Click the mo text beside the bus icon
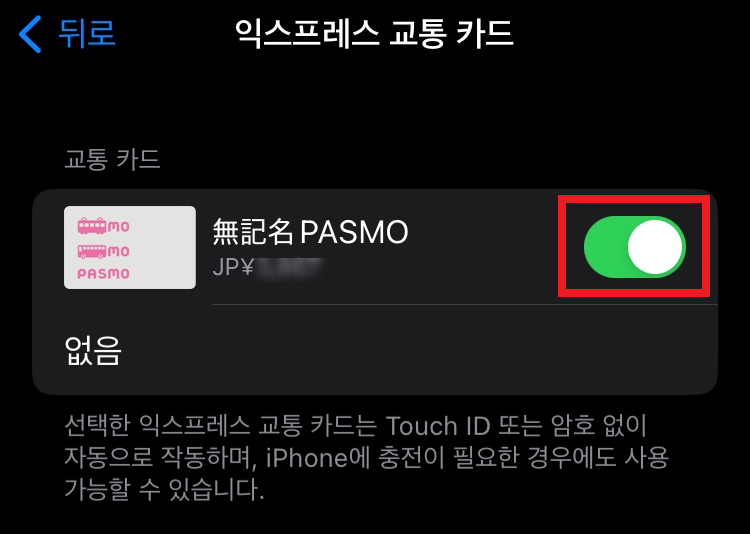The width and height of the screenshot is (750, 534). click(x=119, y=251)
